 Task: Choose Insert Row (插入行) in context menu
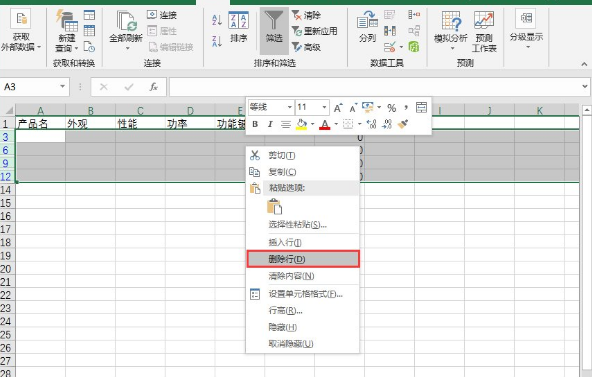[x=303, y=242]
